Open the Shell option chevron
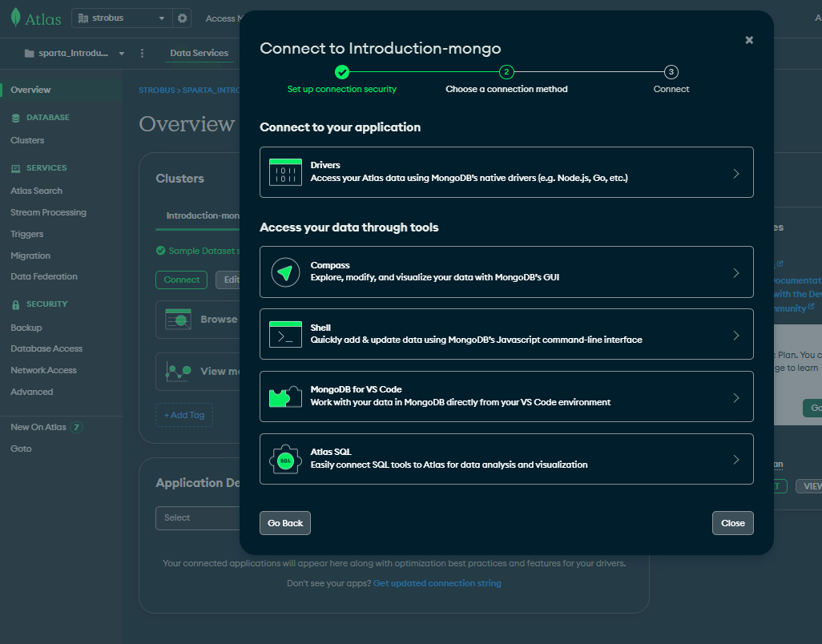Image resolution: width=822 pixels, height=644 pixels. point(736,336)
